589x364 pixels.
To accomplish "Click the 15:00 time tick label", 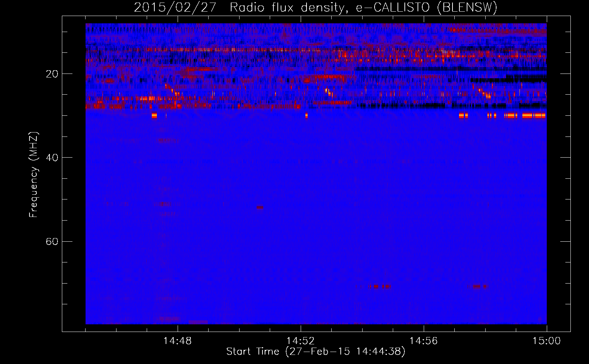I will 547,341.
